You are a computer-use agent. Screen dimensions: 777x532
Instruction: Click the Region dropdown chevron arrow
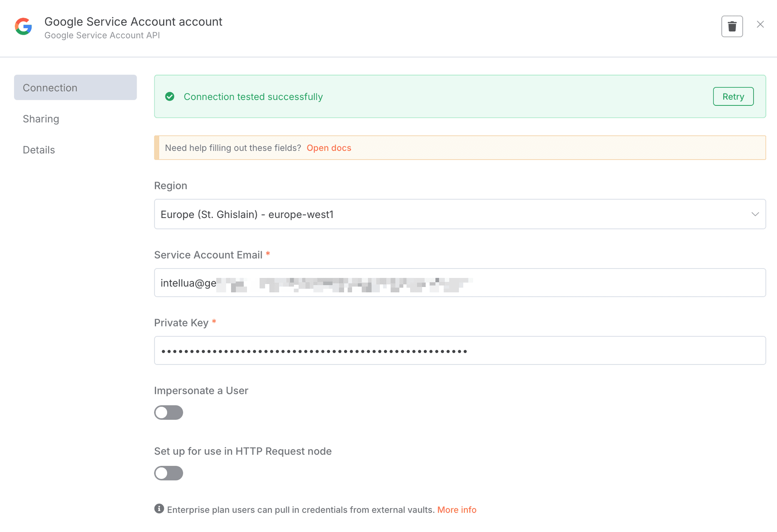(x=755, y=214)
